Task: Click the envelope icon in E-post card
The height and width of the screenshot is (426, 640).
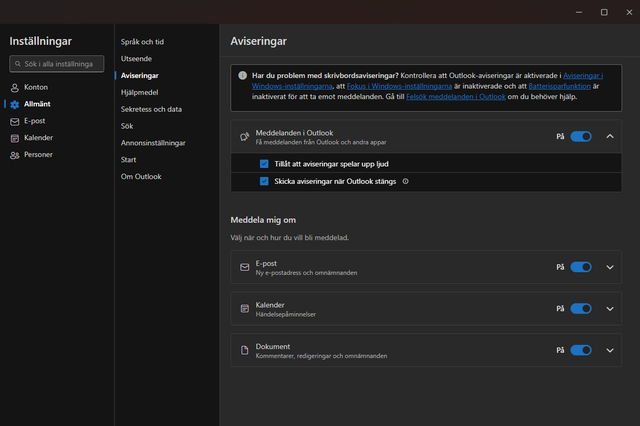Action: coord(244,267)
